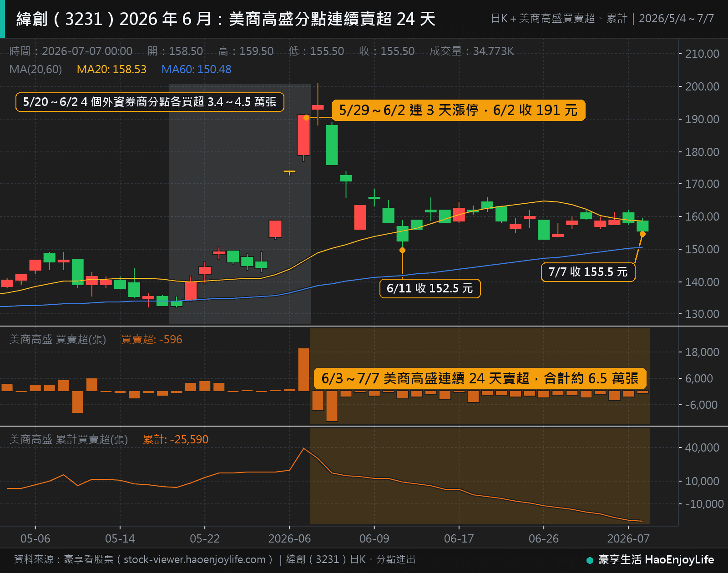Click the orange marker dot at 7/7 close

point(642,234)
